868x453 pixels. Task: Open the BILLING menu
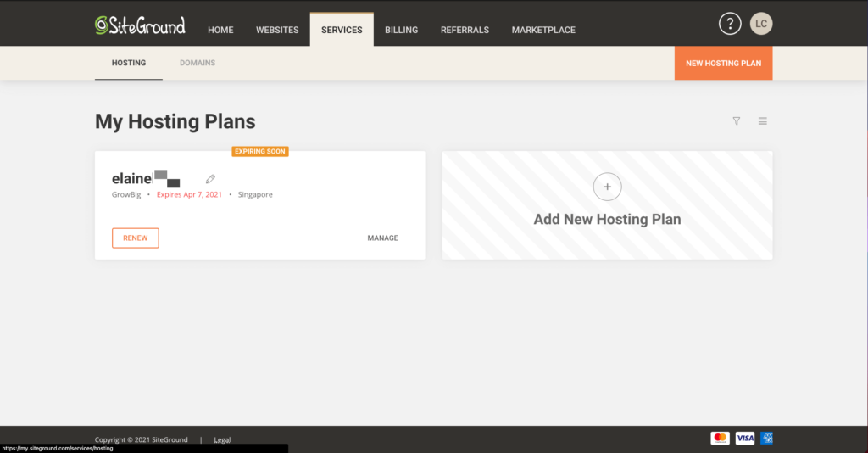pos(401,30)
